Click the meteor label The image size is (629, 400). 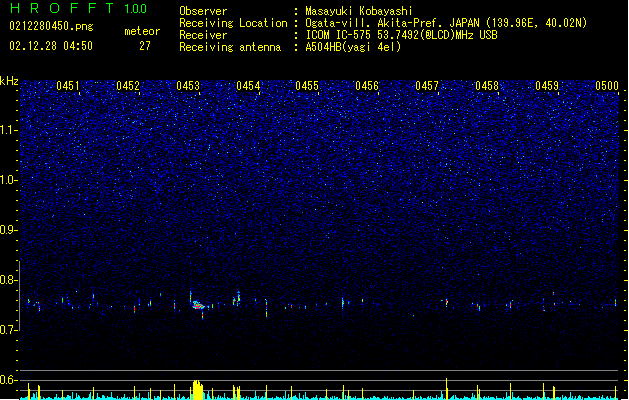click(142, 31)
